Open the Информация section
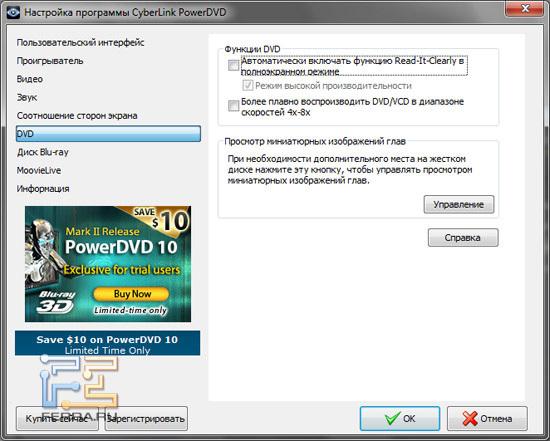 point(43,189)
